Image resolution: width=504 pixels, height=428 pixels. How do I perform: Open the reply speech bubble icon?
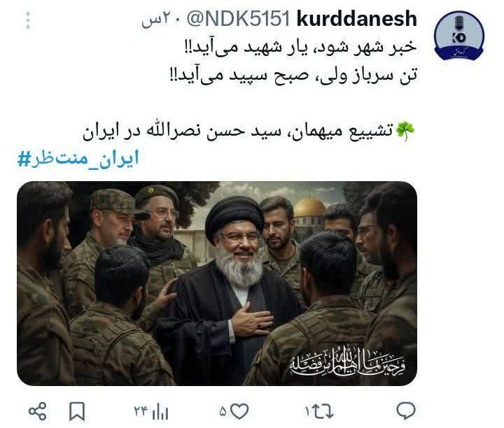coord(405,411)
